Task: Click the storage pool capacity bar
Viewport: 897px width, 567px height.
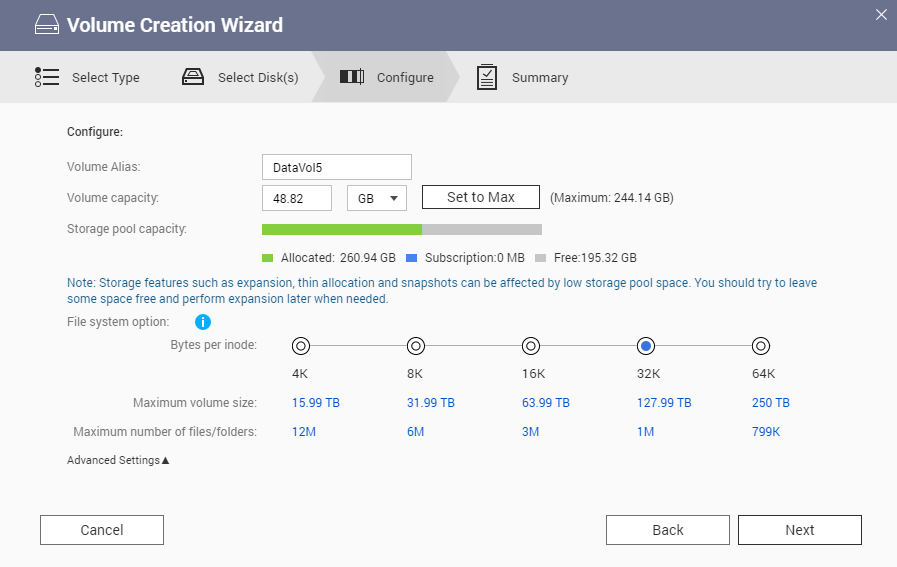Action: click(401, 229)
